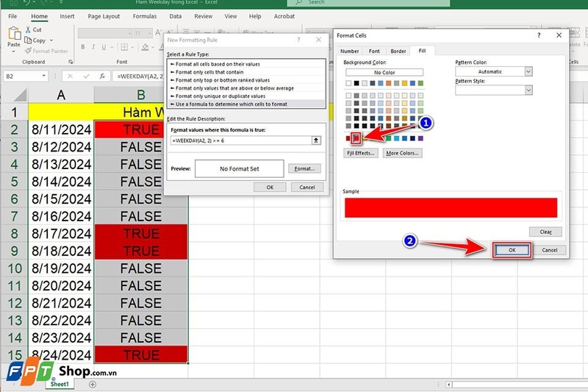
Task: Toggle Bold formatting in Font group
Action: 83,47
